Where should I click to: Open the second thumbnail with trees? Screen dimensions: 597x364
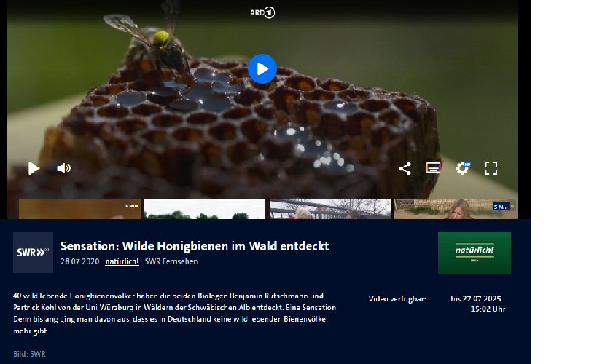click(204, 209)
